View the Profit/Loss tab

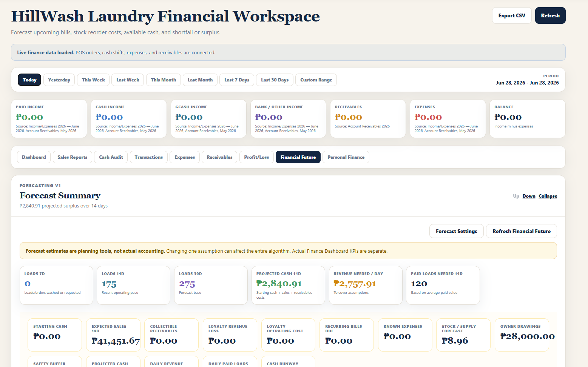tap(256, 157)
